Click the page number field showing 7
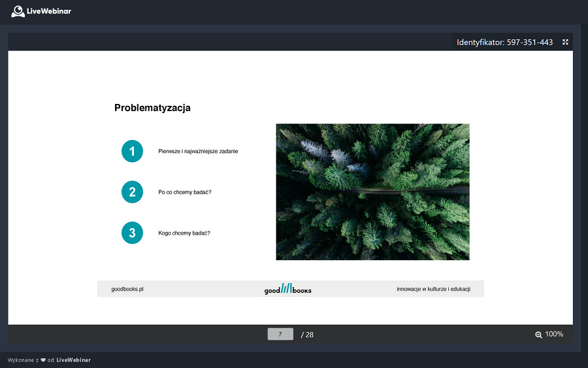The width and height of the screenshot is (588, 368). (x=280, y=334)
